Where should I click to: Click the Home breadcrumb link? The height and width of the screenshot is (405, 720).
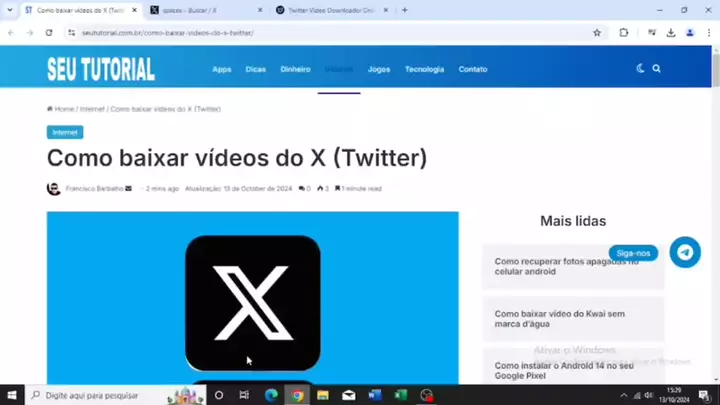[64, 109]
